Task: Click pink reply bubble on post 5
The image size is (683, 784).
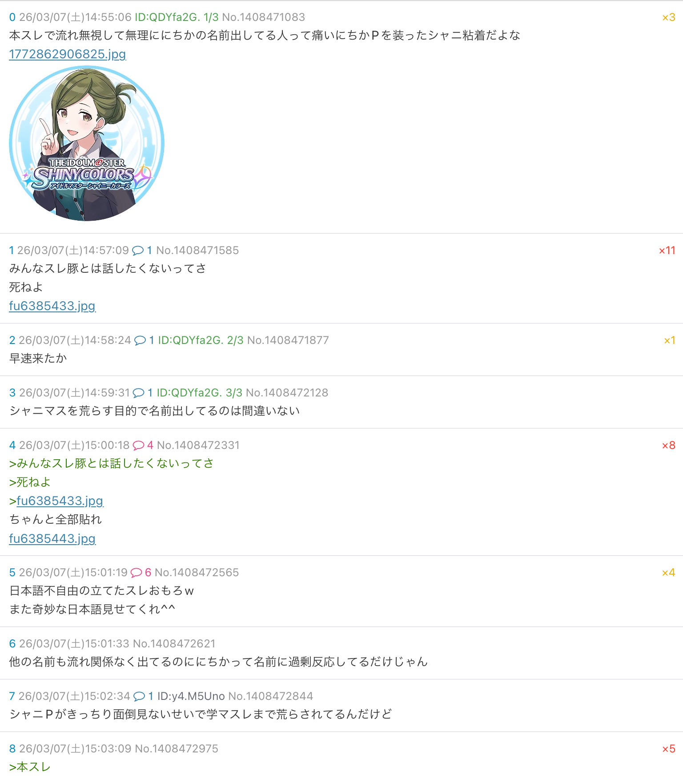Action: [136, 573]
